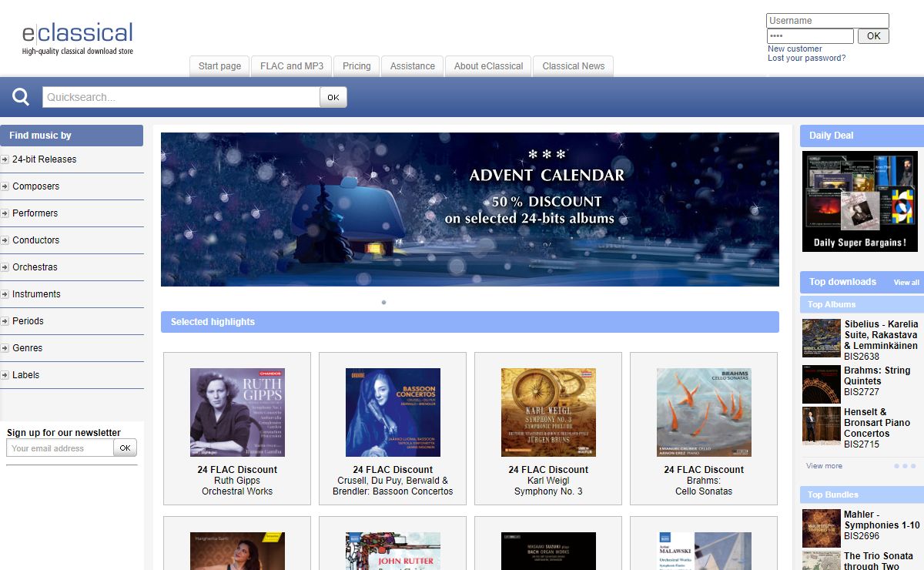Browse music by Genres
Screen dimensions: 924x570
28,348
